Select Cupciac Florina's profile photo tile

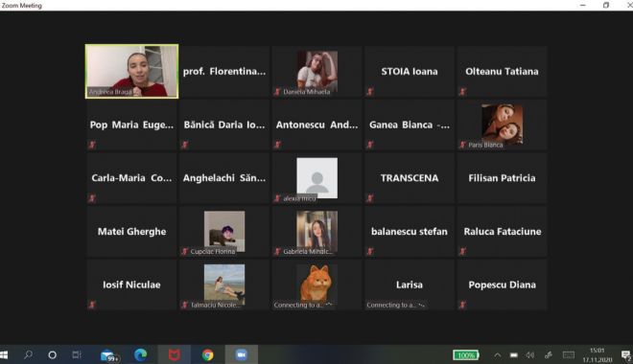pos(224,232)
